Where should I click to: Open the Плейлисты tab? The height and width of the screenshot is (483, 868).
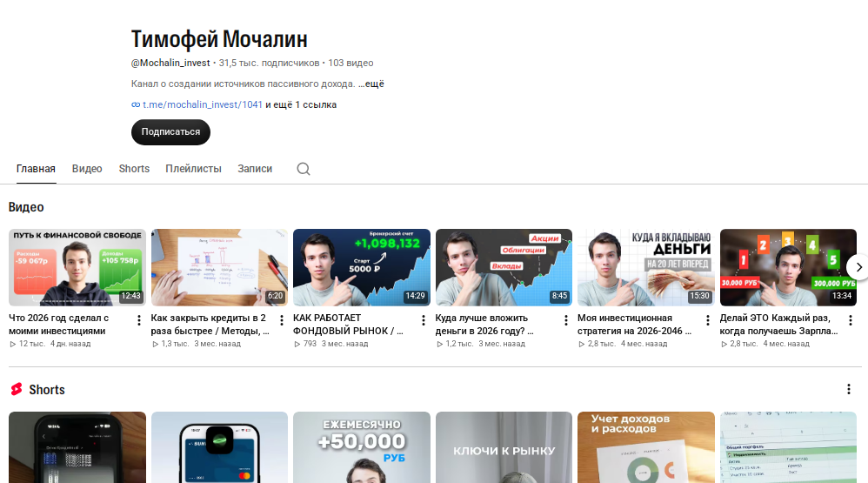pyautogui.click(x=193, y=169)
